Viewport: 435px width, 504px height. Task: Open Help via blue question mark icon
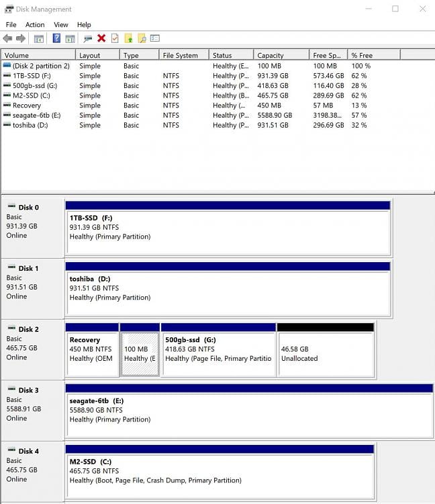click(x=56, y=38)
